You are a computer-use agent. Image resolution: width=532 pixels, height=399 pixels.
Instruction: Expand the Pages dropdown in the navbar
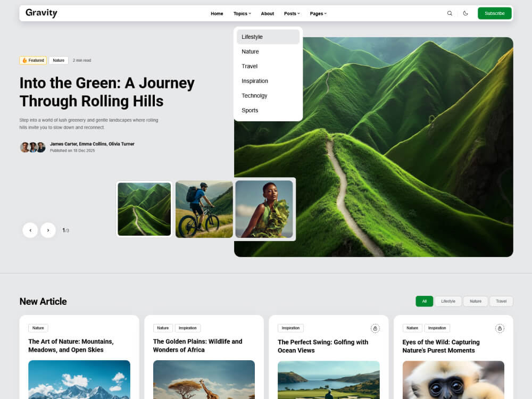[x=318, y=13]
